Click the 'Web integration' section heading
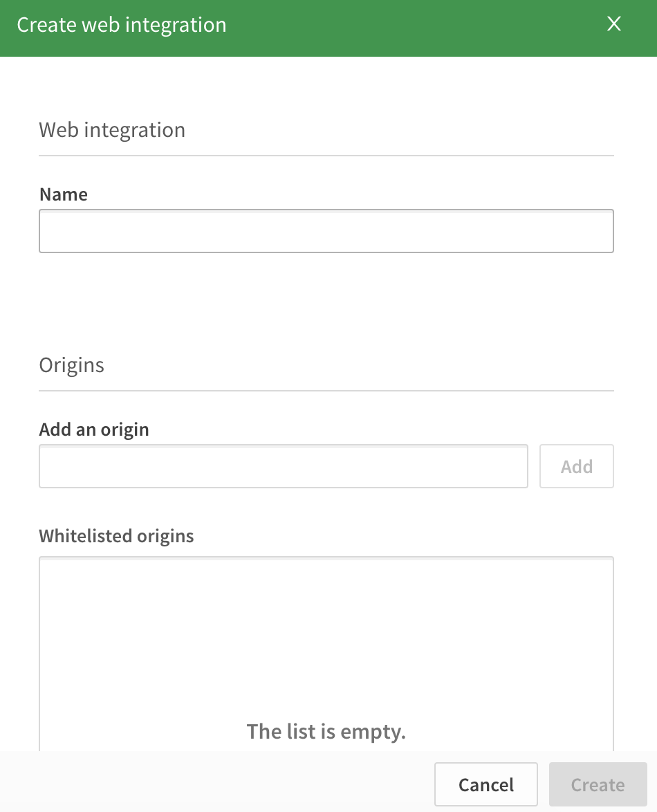The image size is (657, 812). tap(112, 130)
